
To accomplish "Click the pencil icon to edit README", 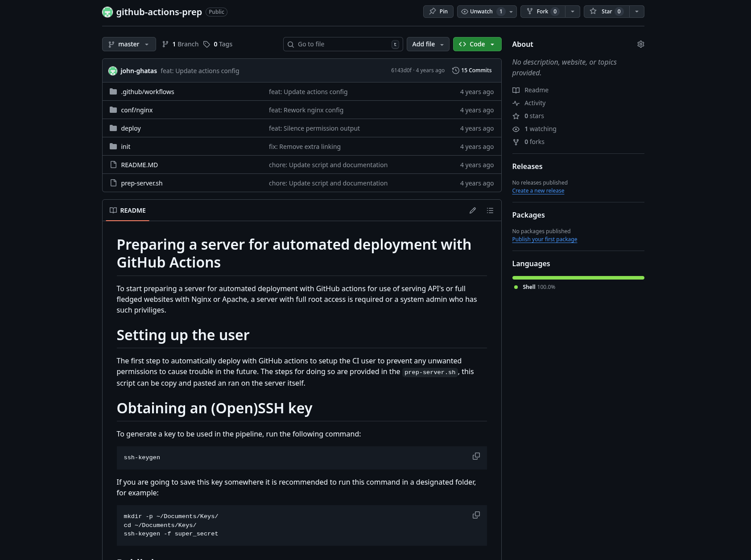I will [473, 210].
